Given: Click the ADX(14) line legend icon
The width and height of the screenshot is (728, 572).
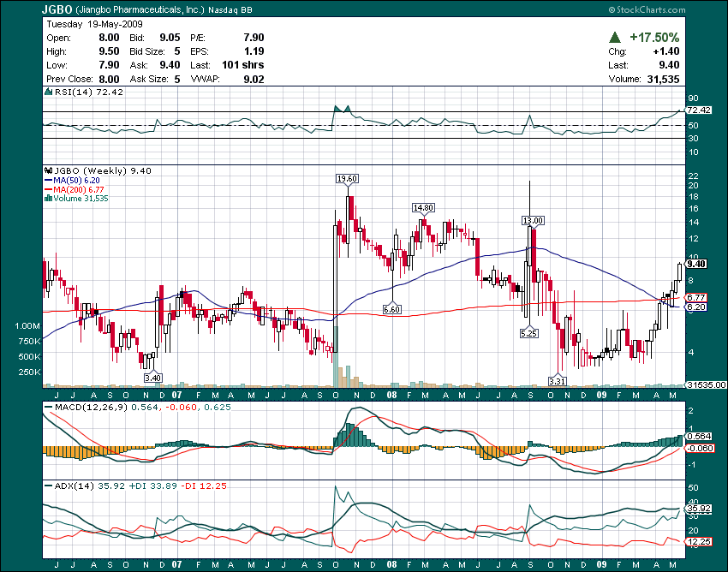Looking at the screenshot, I should [48, 484].
